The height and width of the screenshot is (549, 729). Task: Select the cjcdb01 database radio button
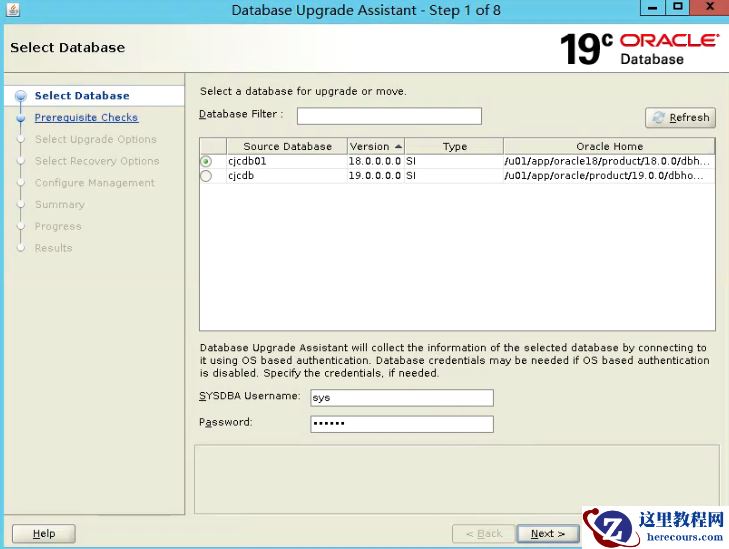(x=206, y=161)
